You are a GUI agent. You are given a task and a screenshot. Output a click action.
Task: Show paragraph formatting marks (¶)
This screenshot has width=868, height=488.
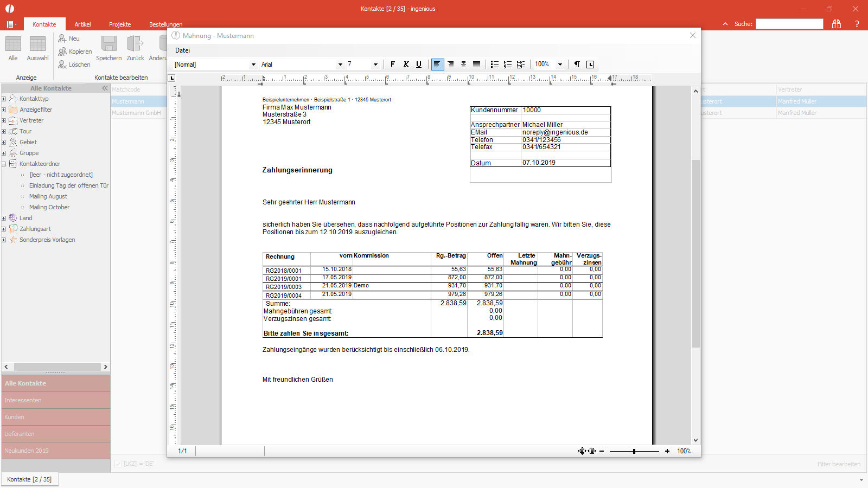point(577,65)
